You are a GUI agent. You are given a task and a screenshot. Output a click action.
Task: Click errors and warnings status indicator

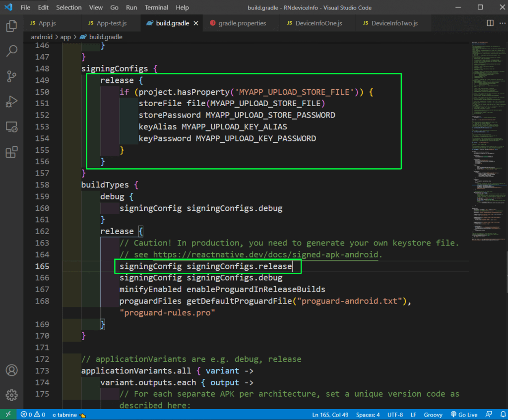pos(33,415)
